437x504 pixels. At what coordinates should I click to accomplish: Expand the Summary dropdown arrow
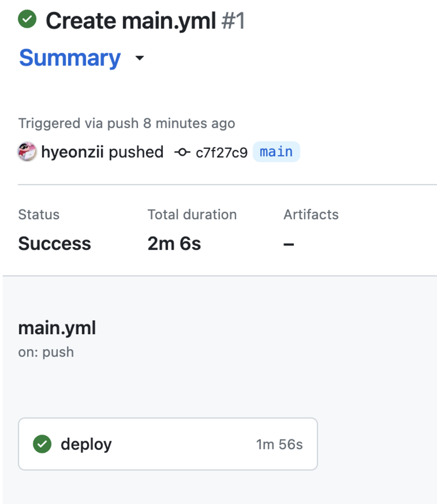(139, 58)
